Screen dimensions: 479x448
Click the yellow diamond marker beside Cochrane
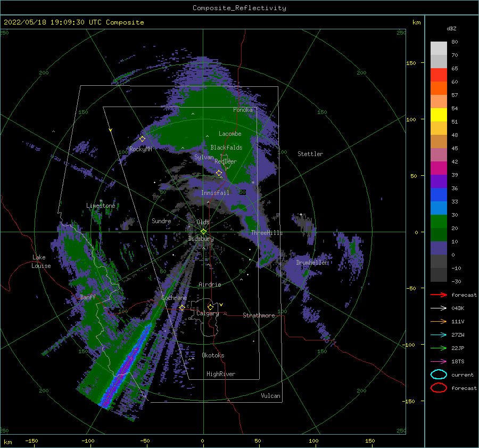click(183, 307)
